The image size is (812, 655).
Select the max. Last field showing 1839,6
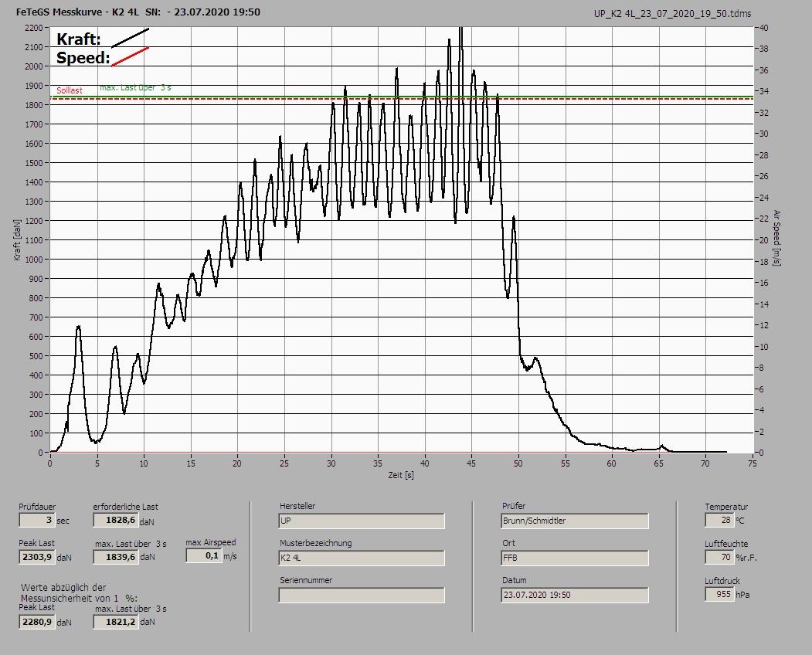pos(115,557)
